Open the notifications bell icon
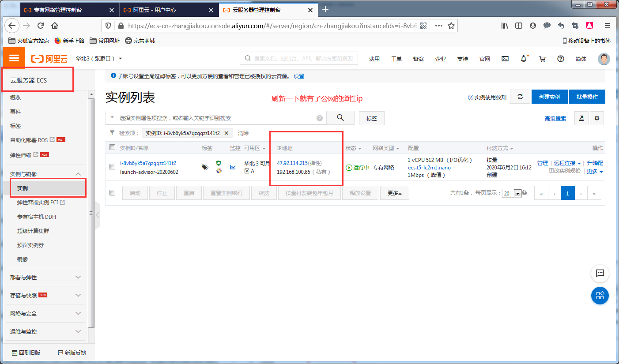The height and width of the screenshot is (364, 619). [x=523, y=58]
